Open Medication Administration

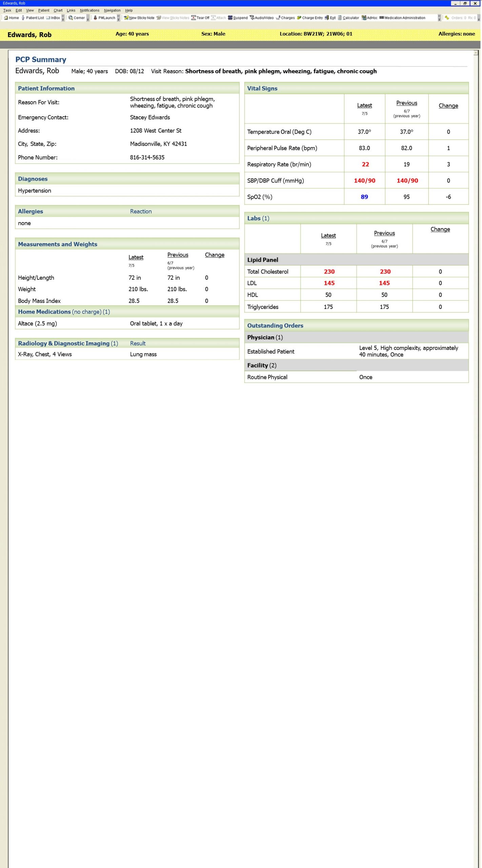click(402, 18)
